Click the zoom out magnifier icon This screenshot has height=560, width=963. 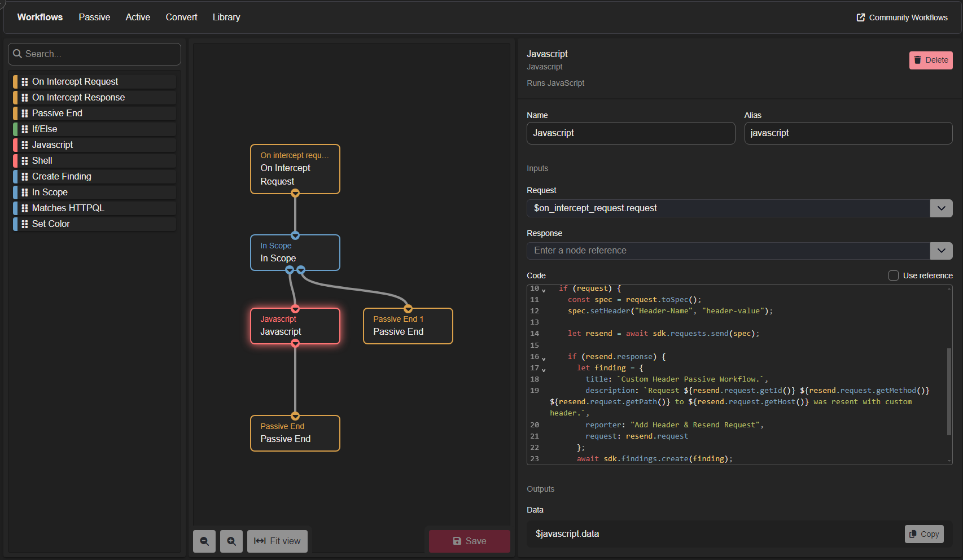click(x=204, y=541)
